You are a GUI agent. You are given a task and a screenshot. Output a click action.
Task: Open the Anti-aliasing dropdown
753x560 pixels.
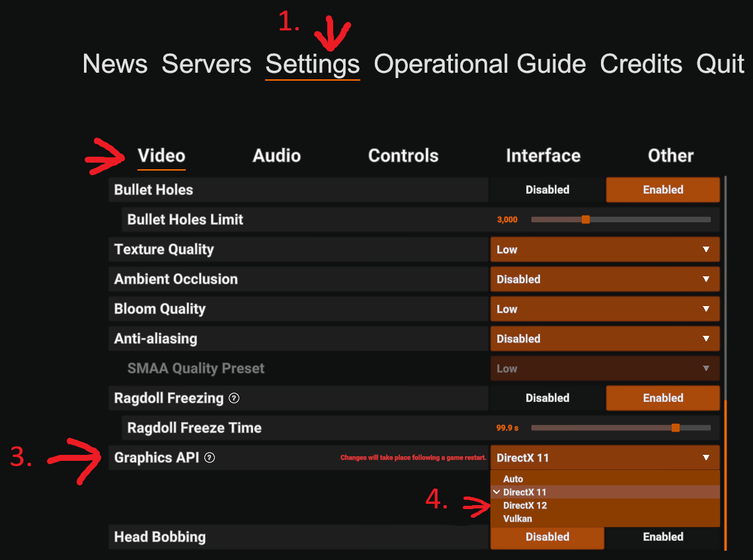click(x=605, y=339)
